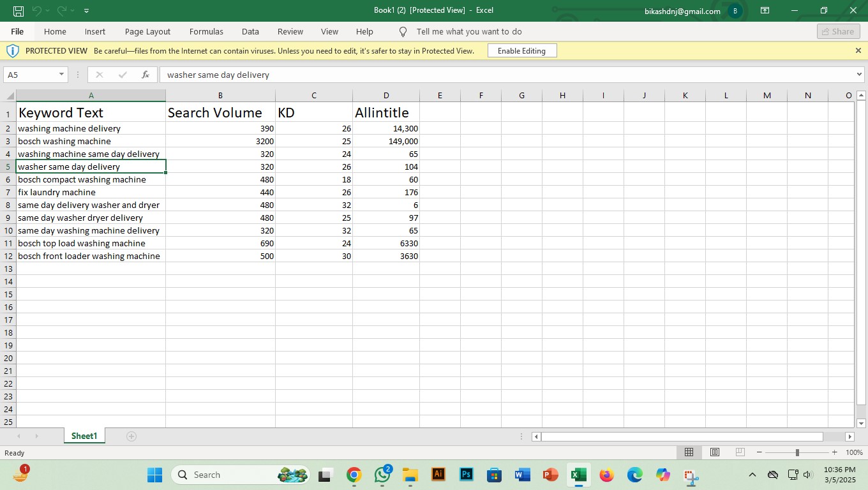This screenshot has width=868, height=490.
Task: Add a new sheet with the plus icon
Action: 131,436
